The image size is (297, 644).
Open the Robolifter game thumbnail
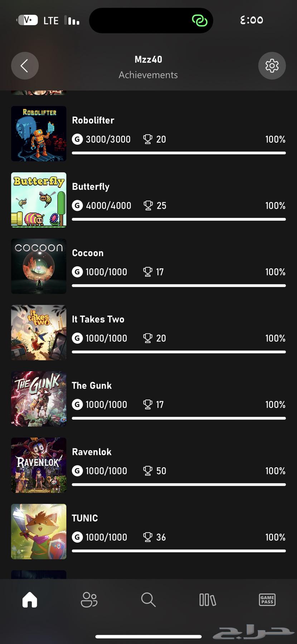(x=39, y=133)
